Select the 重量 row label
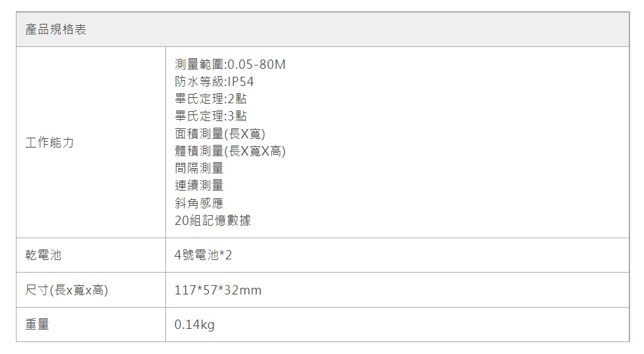This screenshot has width=644, height=354. tap(37, 325)
